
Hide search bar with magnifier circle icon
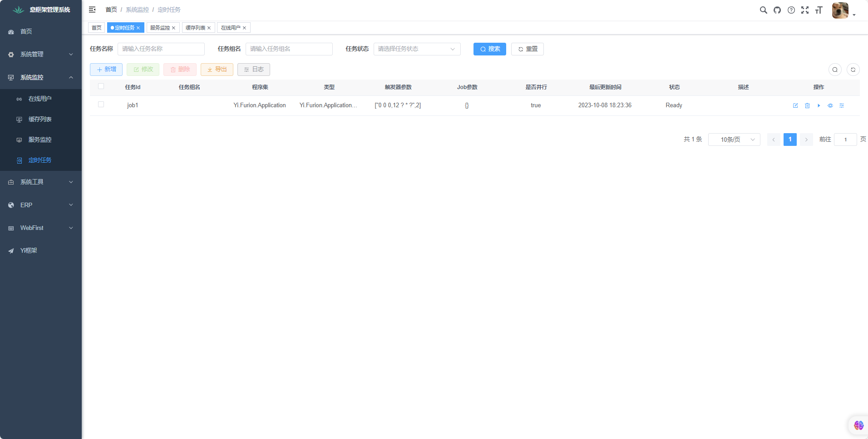pos(835,70)
